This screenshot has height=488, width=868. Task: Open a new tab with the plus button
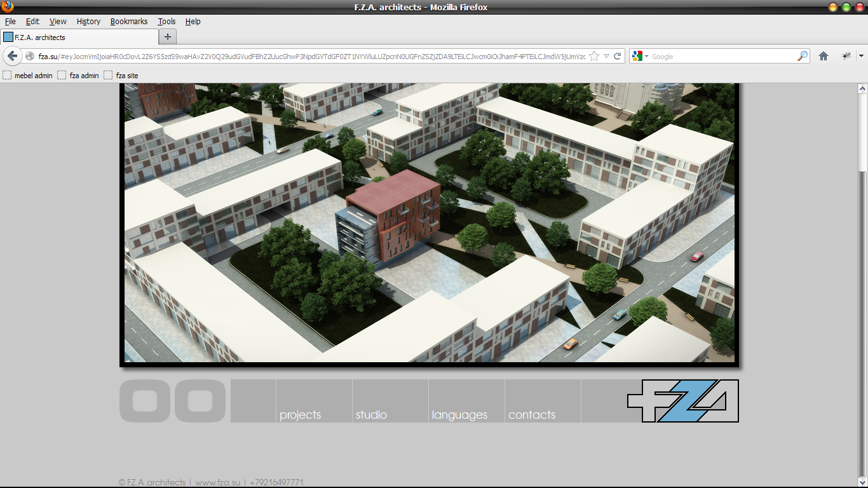click(168, 37)
